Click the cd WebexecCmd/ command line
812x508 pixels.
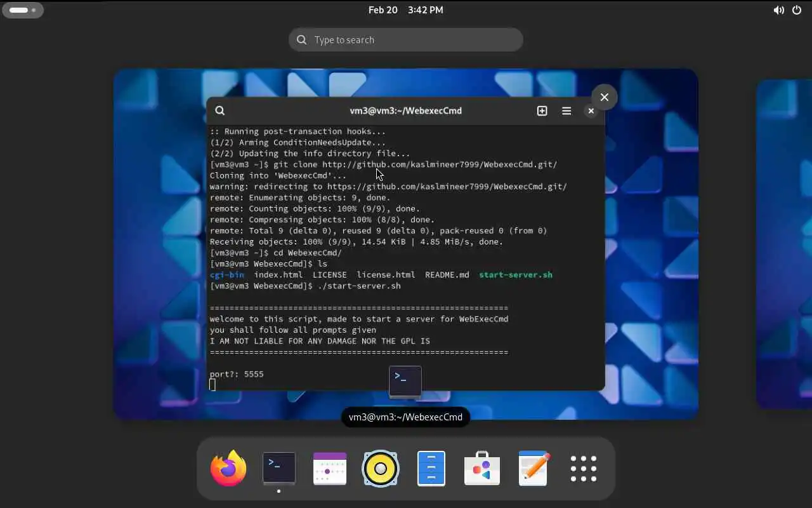[x=276, y=253]
